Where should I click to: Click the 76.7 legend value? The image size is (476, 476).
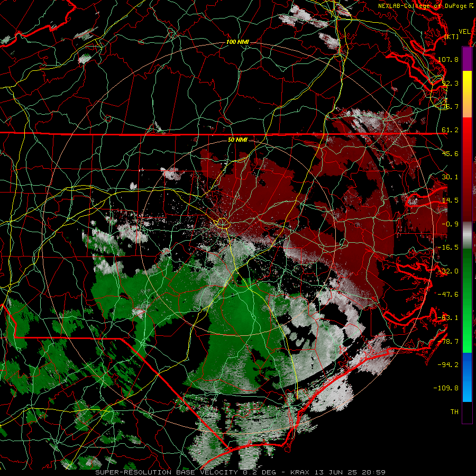[450, 106]
